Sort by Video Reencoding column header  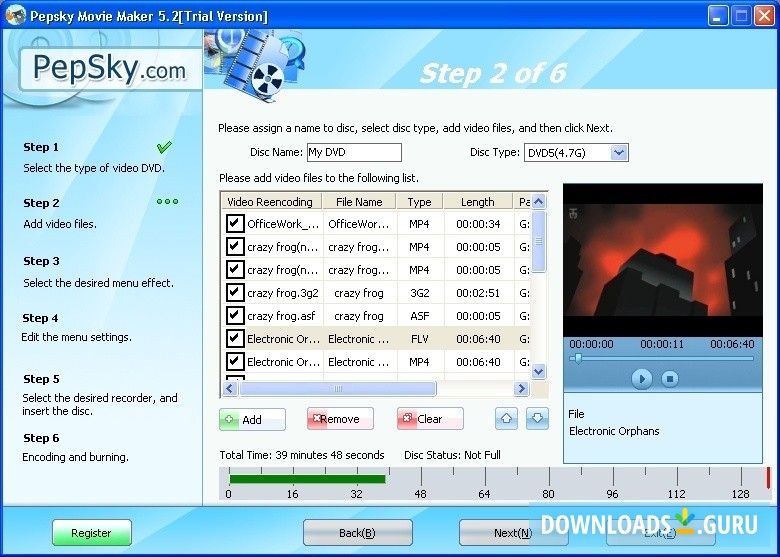coord(272,202)
